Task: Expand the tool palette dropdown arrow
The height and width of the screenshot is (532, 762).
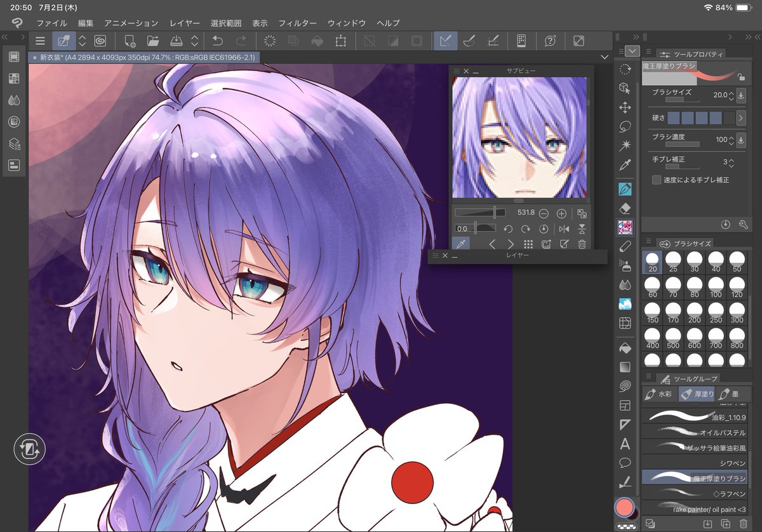Action: 632,51
